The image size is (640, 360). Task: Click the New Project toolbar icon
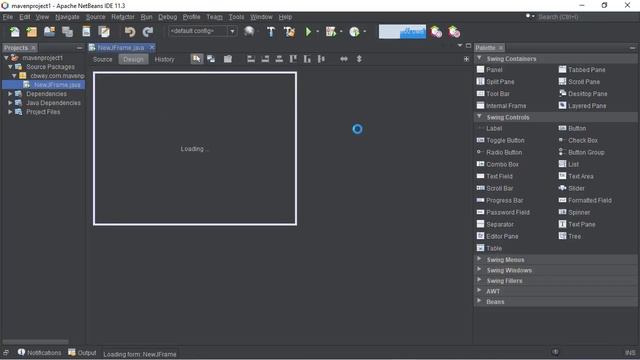point(32,31)
